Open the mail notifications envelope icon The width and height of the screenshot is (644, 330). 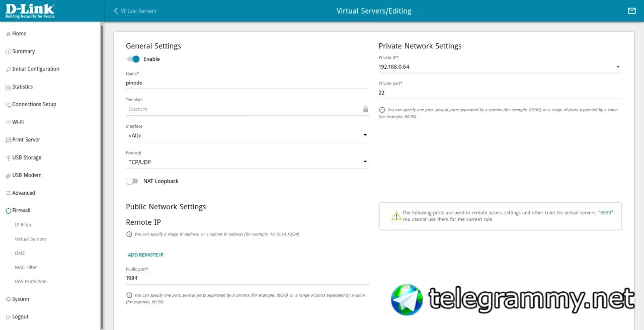coord(631,11)
